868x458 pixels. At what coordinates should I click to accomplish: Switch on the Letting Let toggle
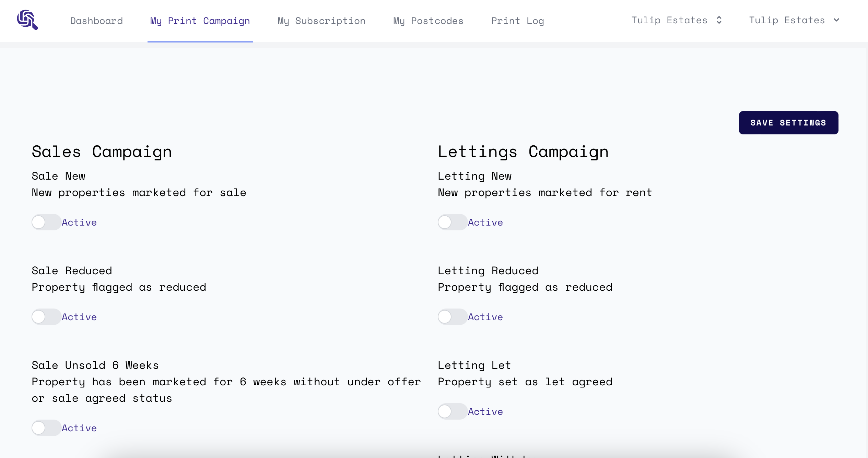tap(452, 411)
